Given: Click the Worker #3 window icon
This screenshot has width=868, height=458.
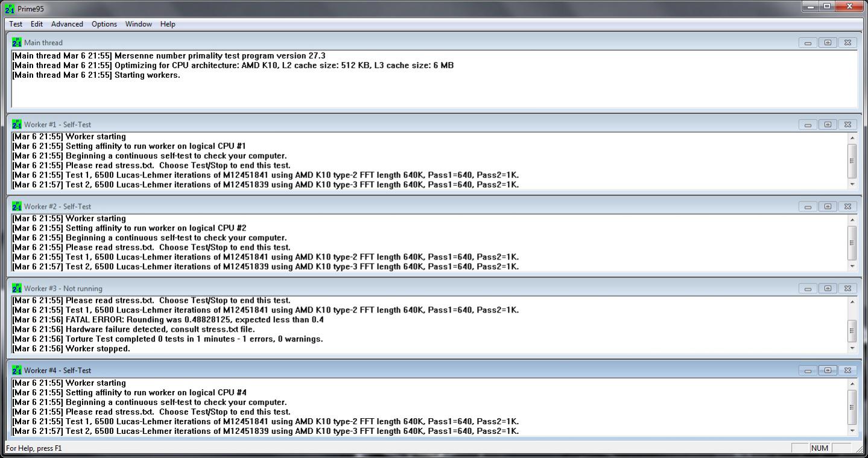Looking at the screenshot, I should [16, 288].
